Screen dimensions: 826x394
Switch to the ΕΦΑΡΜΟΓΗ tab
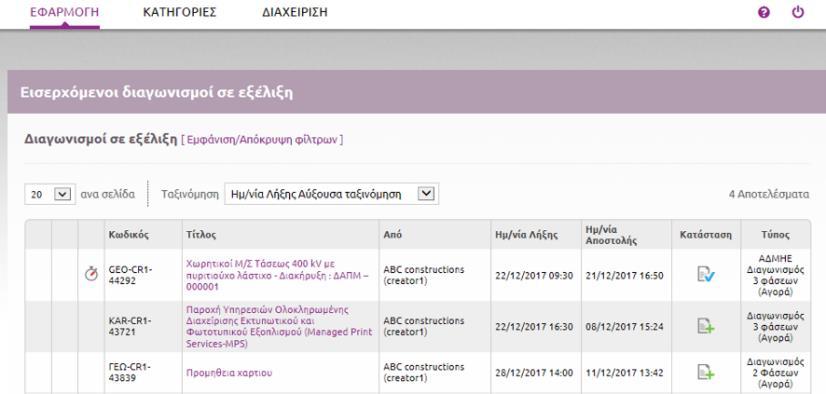coord(64,12)
